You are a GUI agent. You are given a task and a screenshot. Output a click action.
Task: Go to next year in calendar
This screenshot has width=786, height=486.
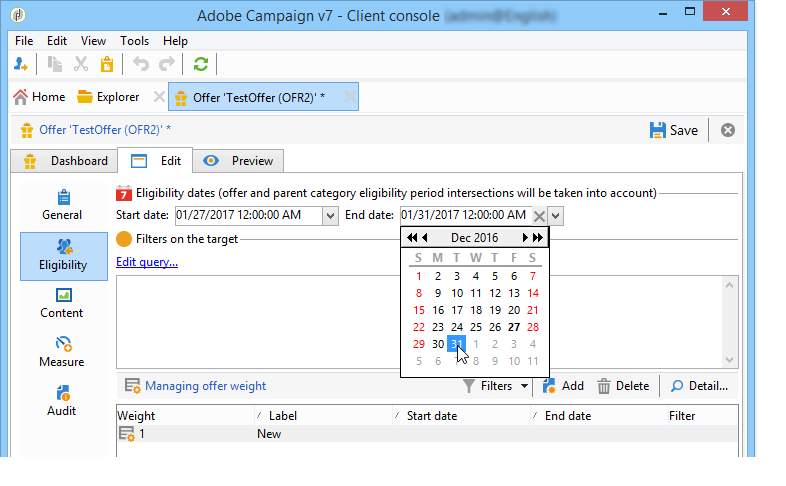click(537, 237)
